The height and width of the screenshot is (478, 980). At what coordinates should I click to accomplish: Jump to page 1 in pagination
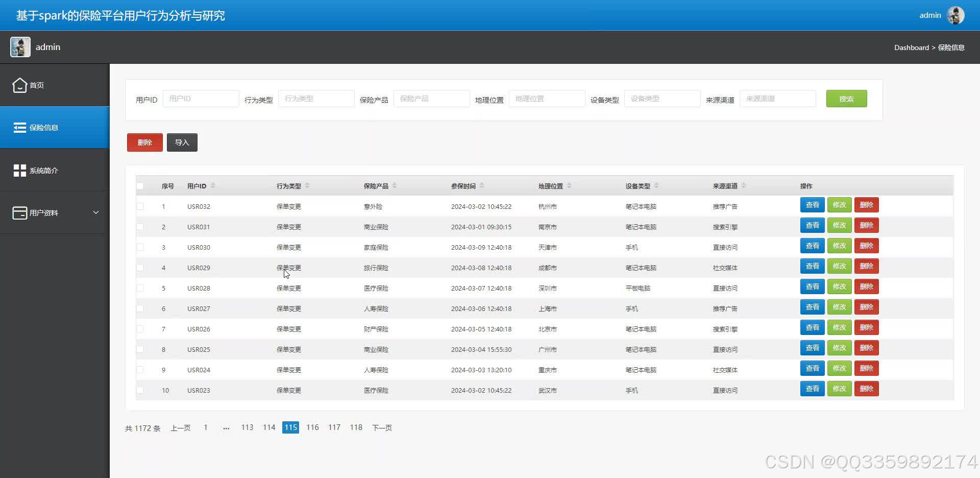[206, 427]
